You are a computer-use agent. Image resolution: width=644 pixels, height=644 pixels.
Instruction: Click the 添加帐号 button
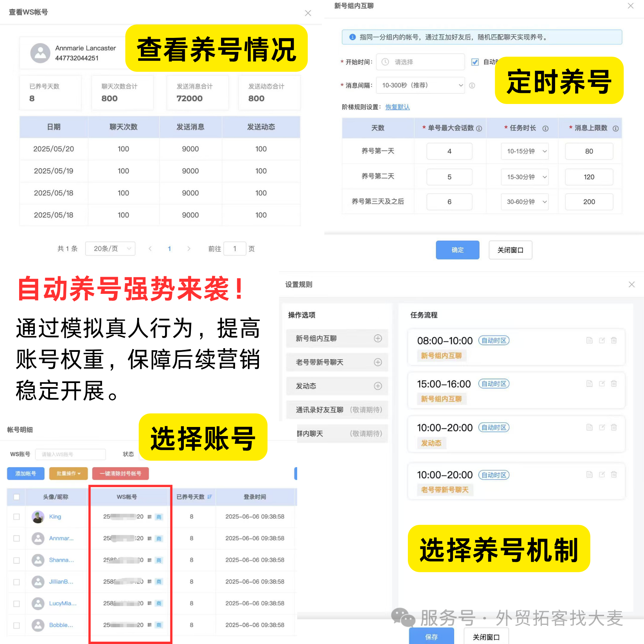point(26,473)
